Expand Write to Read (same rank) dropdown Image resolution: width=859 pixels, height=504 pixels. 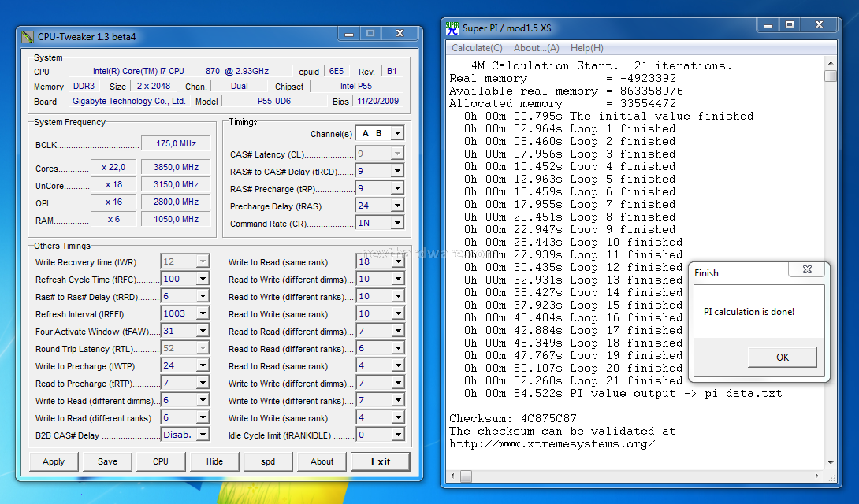point(398,261)
